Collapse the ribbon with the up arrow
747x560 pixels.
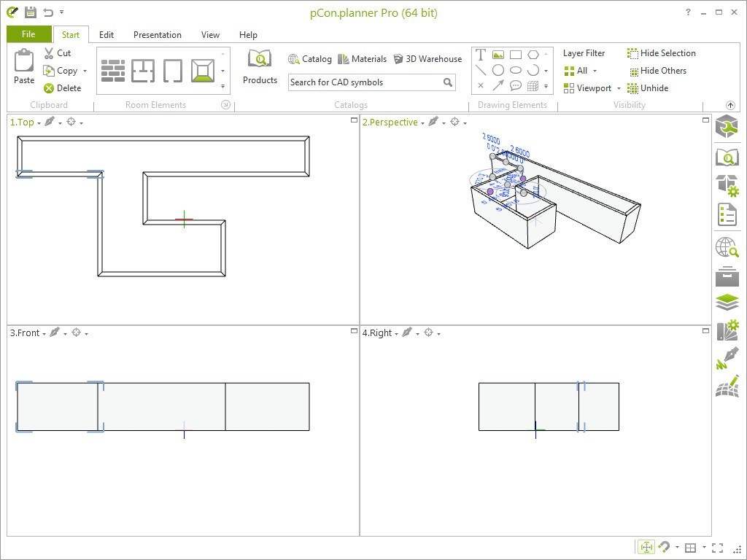click(x=730, y=105)
